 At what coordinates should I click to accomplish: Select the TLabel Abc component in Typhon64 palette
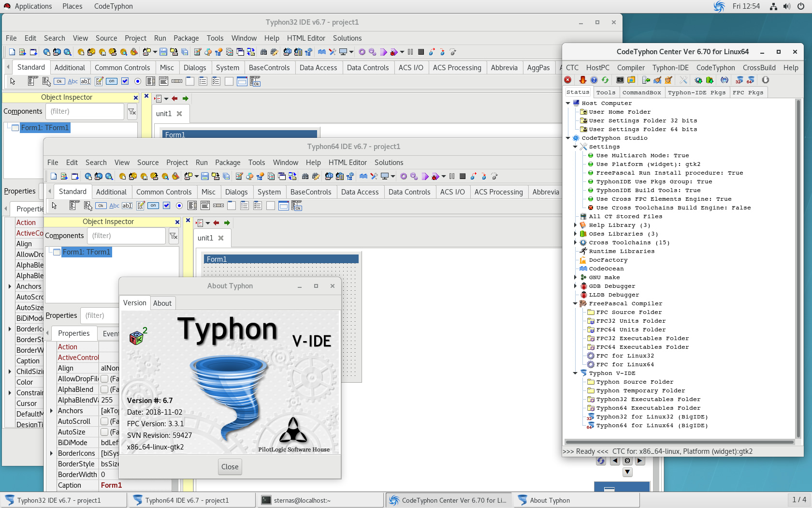(114, 206)
